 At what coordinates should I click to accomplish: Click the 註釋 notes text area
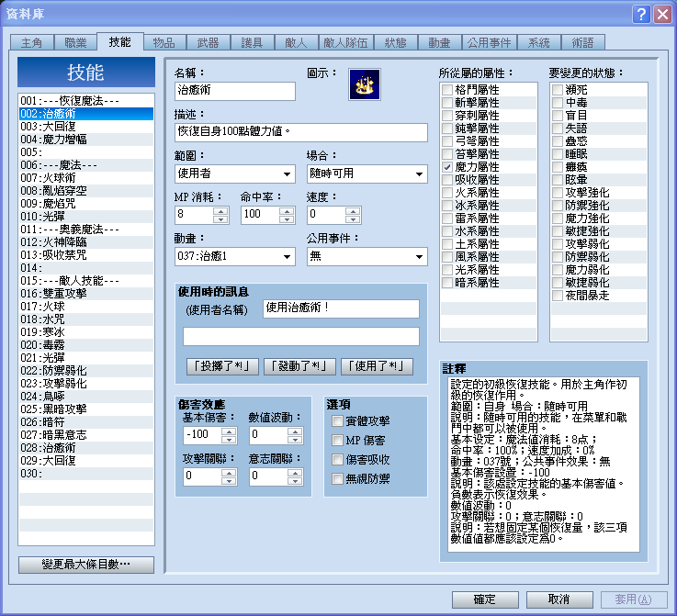(544, 465)
